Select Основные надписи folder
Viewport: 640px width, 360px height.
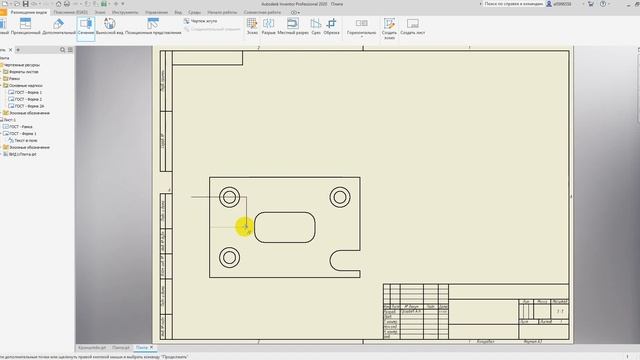tap(23, 85)
